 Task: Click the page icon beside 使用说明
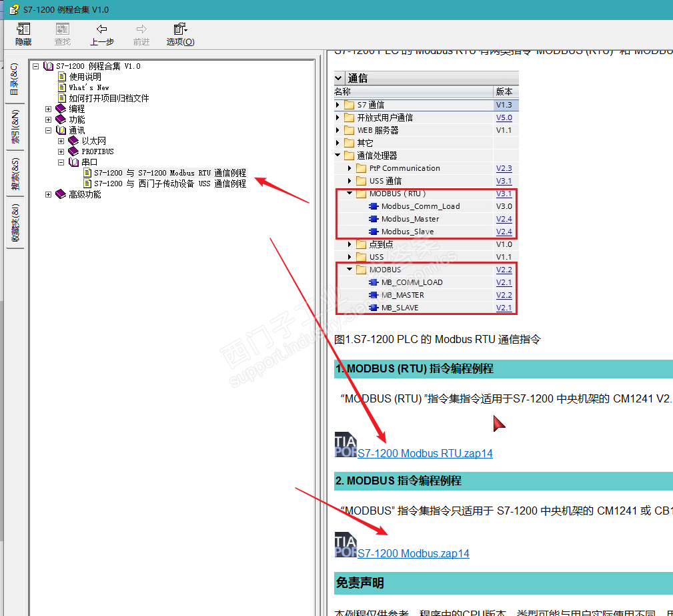point(62,77)
